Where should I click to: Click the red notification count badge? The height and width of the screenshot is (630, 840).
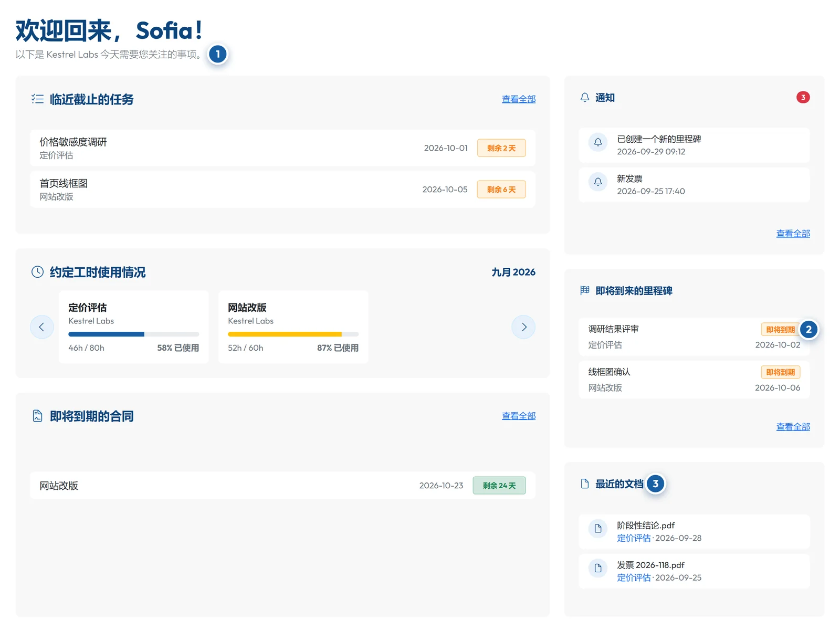803,97
